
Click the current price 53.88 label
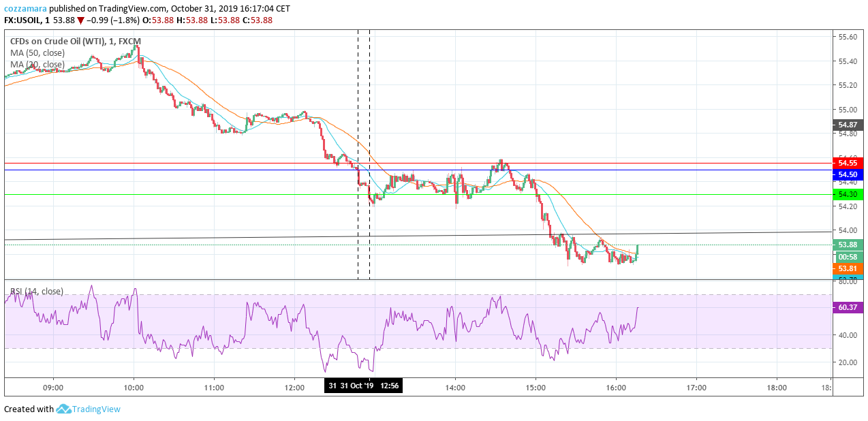(848, 245)
